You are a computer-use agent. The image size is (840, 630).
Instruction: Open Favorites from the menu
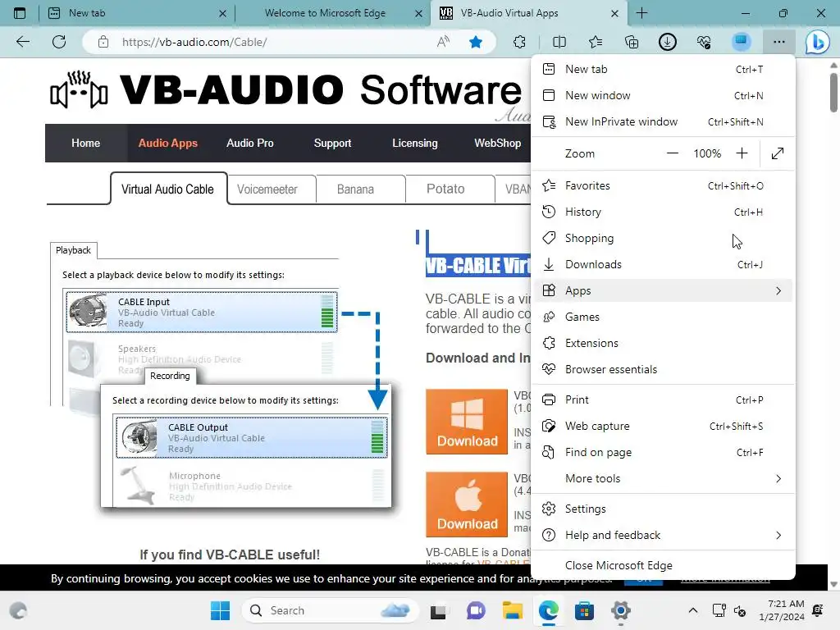point(663,185)
